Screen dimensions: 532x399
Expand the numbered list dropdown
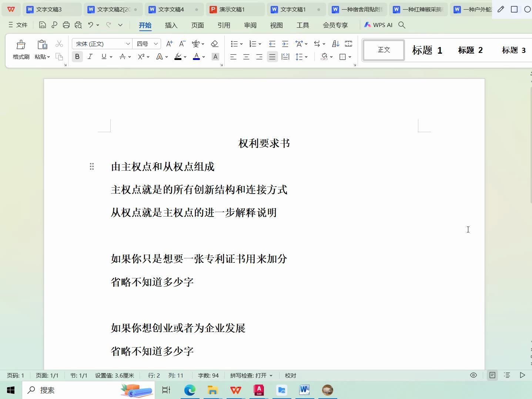(x=260, y=44)
